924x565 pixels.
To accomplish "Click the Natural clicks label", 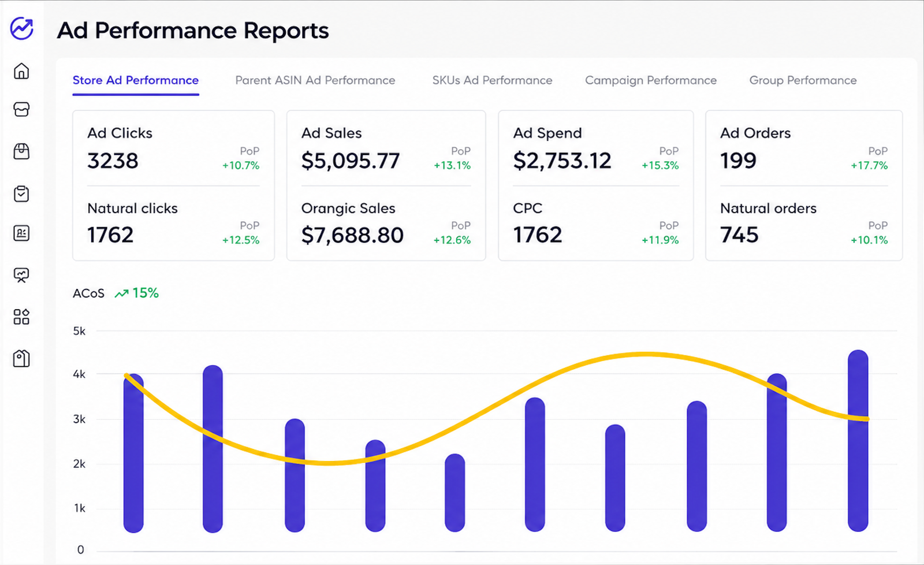I will pos(132,208).
